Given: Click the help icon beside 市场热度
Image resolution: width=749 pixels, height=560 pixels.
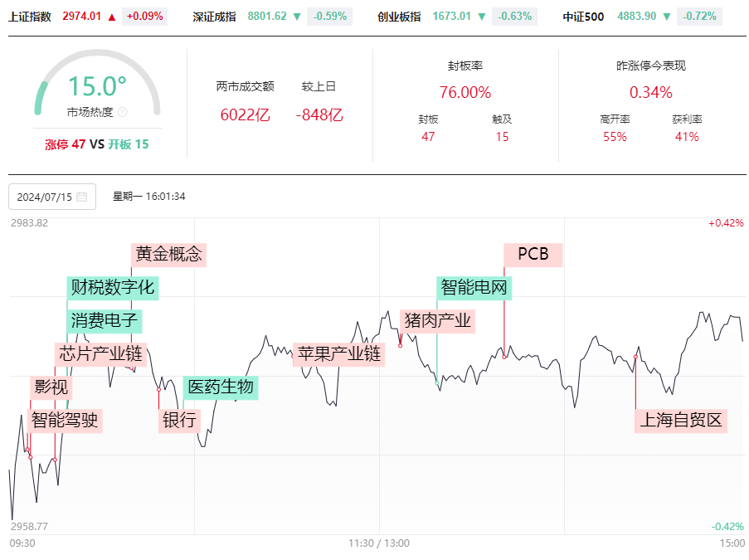Looking at the screenshot, I should click(x=122, y=112).
